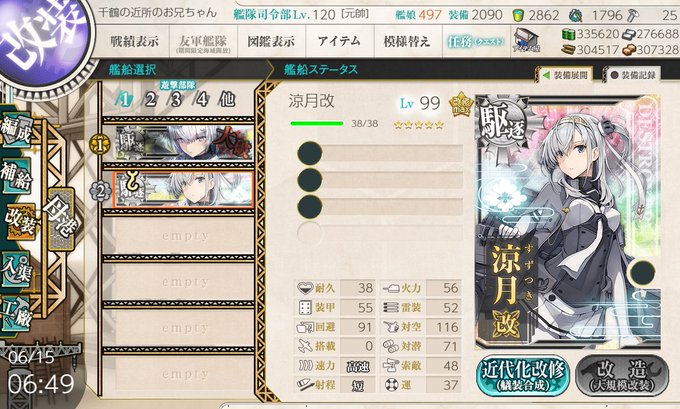Expand the 装備展開 equipment presets
This screenshot has height=409, width=680.
coord(565,75)
